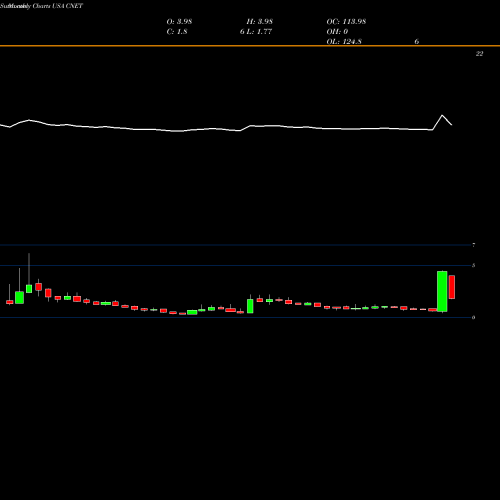This screenshot has height=500, width=500.
Task: Click the peak of the white trend line
Action: pos(442,115)
